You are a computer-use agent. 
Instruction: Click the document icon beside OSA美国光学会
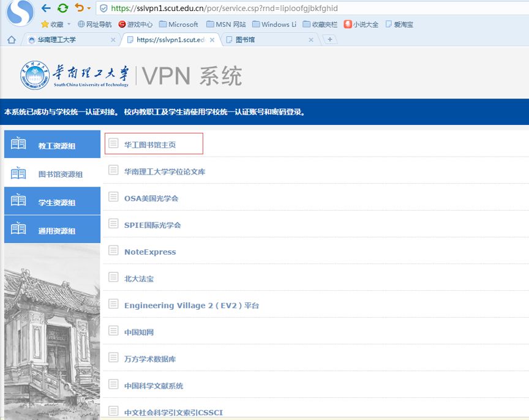113,197
